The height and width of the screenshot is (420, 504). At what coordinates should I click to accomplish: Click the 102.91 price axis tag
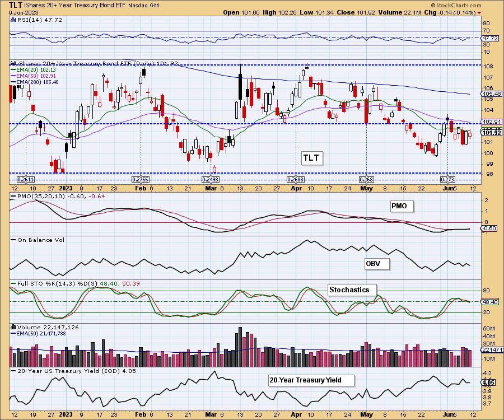click(x=492, y=122)
